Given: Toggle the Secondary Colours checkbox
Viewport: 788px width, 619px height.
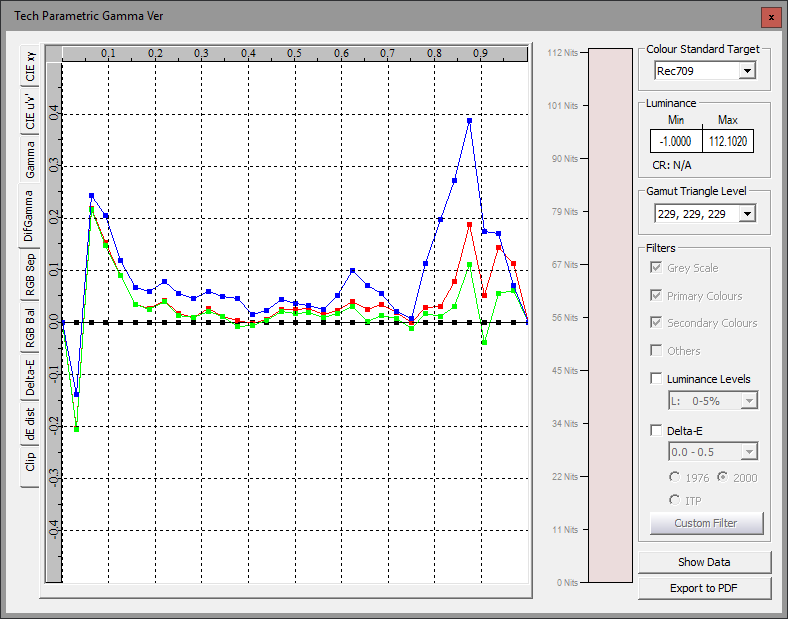Looking at the screenshot, I should click(656, 323).
